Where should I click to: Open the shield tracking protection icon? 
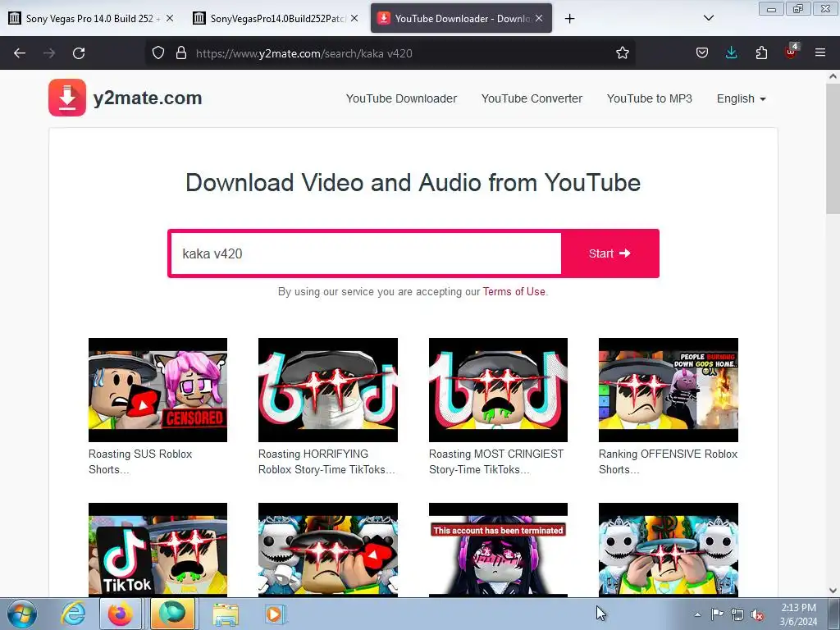point(158,53)
